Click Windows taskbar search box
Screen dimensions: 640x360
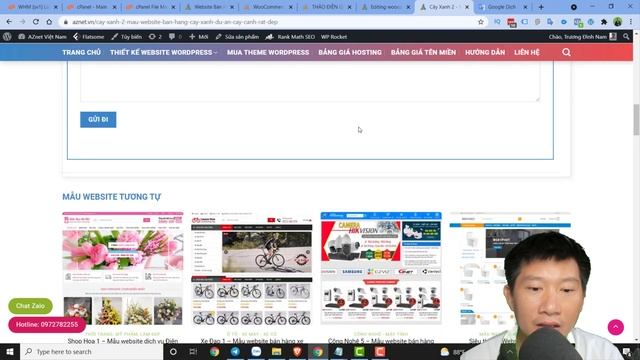click(91, 351)
